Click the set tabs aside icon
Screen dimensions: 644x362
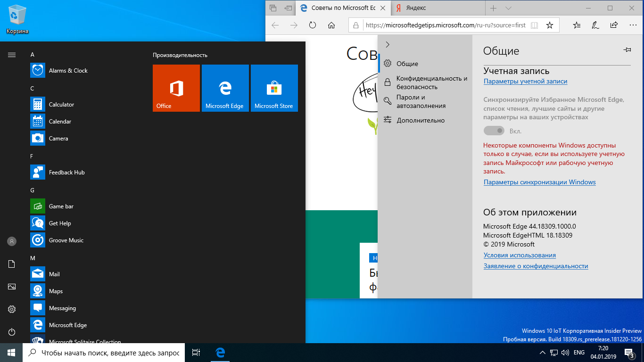coord(288,8)
